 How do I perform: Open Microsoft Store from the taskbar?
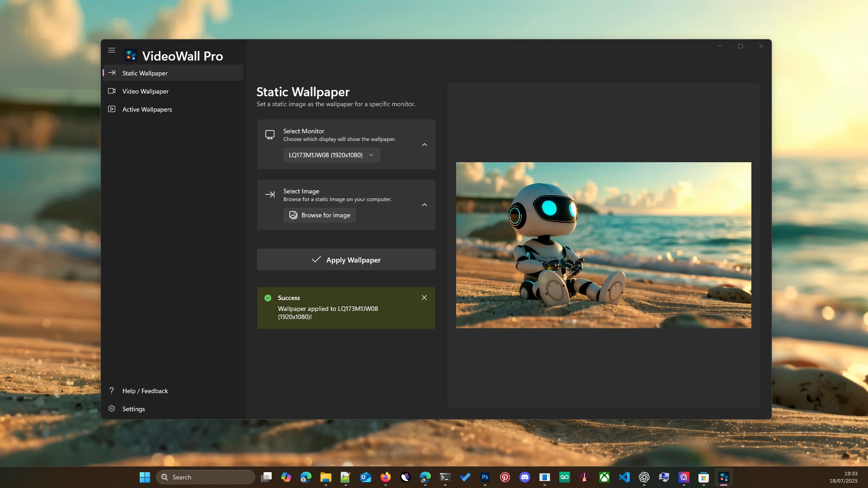pos(704,477)
